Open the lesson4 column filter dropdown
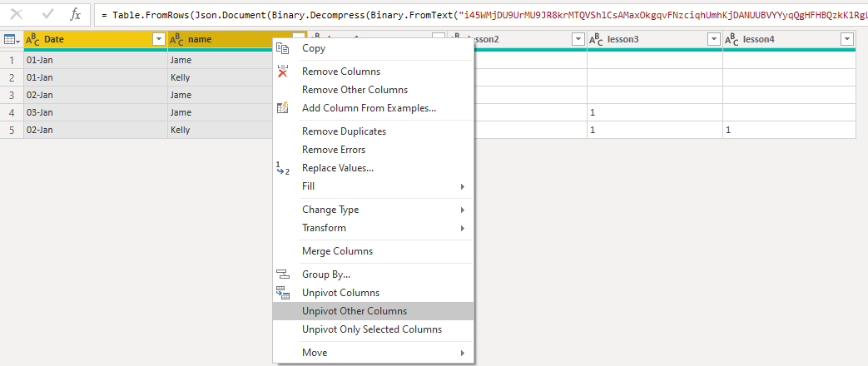The image size is (868, 366). pyautogui.click(x=847, y=39)
